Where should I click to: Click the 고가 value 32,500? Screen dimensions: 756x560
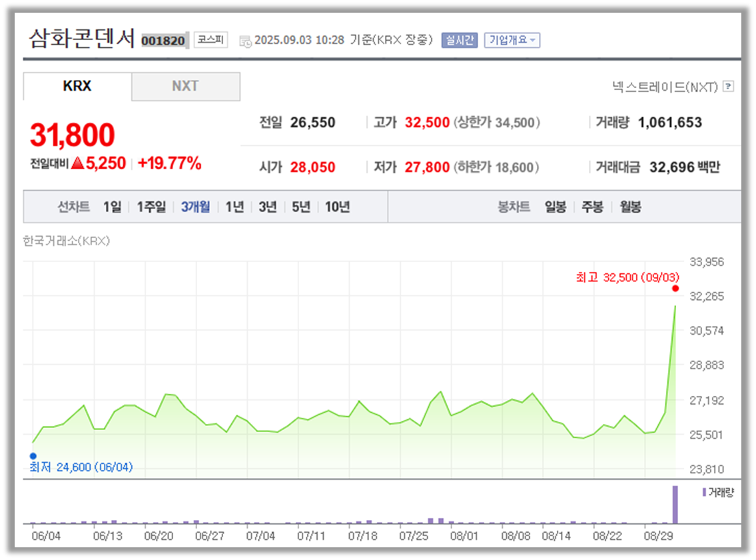click(427, 123)
